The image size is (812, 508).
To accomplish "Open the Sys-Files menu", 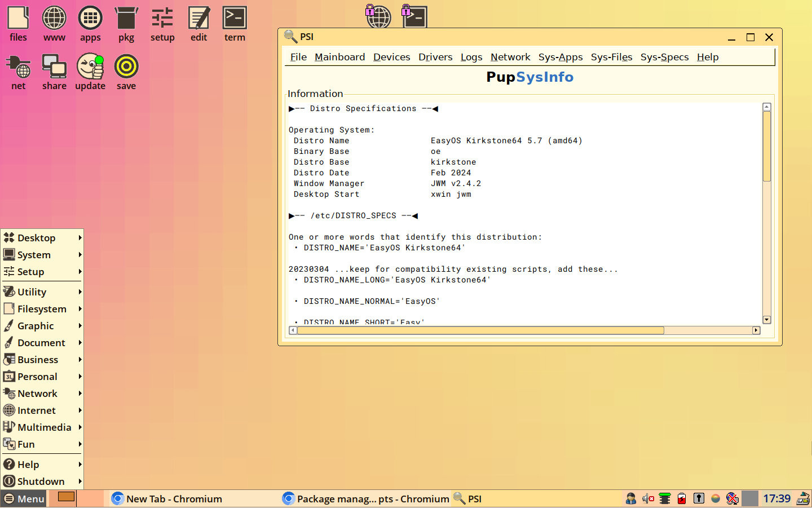I will pyautogui.click(x=611, y=57).
